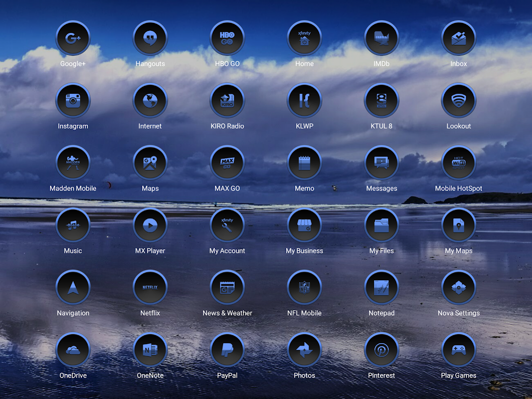Click the 'Hangouts' text label
Screen dimensions: 532x399
pyautogui.click(x=150, y=64)
